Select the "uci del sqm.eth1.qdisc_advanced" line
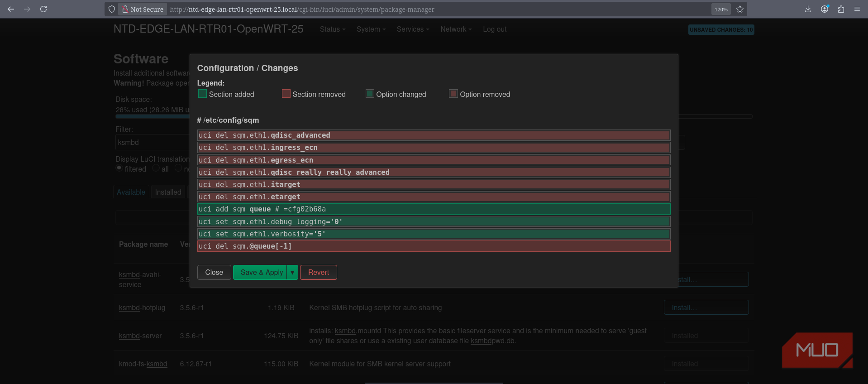Viewport: 868px width, 384px height. (x=434, y=135)
